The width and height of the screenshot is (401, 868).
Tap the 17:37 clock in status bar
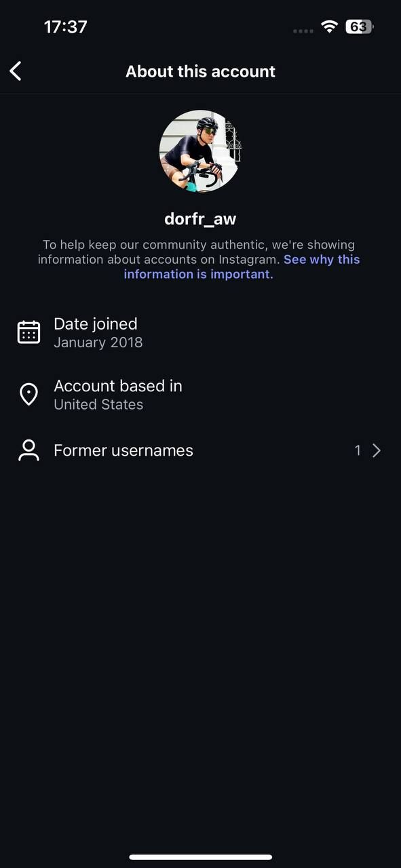66,26
